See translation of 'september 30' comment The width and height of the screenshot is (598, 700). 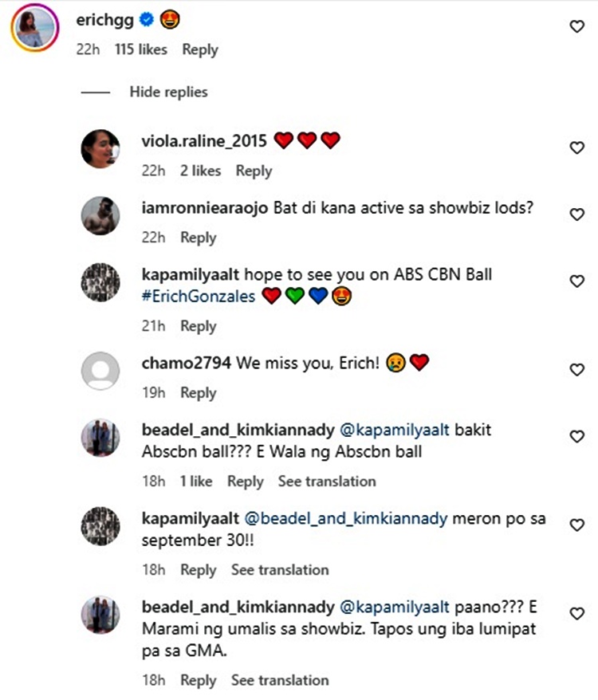(x=280, y=570)
